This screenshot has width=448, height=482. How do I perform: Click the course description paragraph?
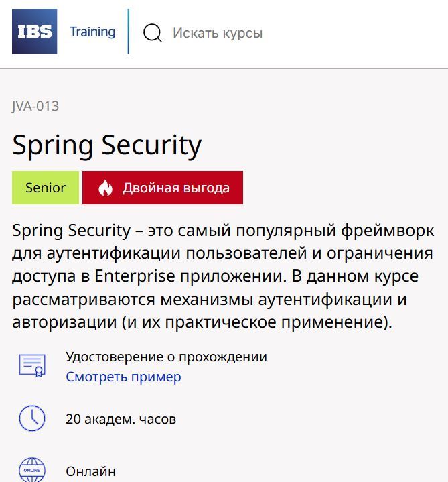(x=224, y=276)
